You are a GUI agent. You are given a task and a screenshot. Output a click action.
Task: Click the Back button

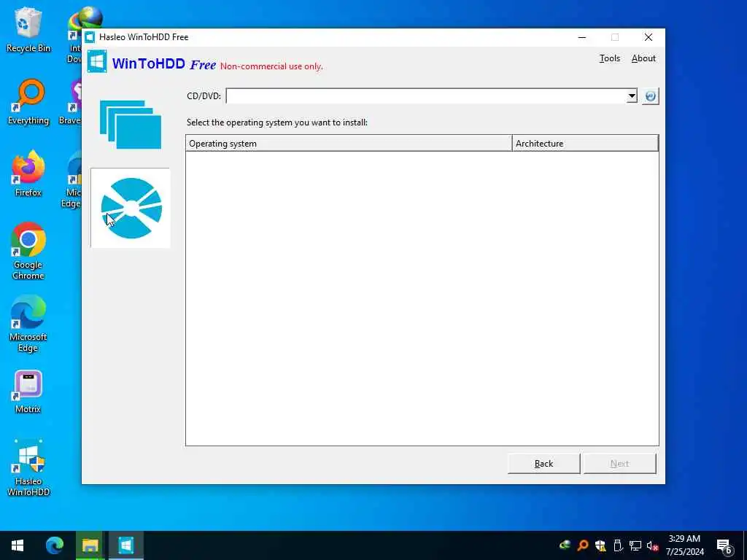point(543,463)
